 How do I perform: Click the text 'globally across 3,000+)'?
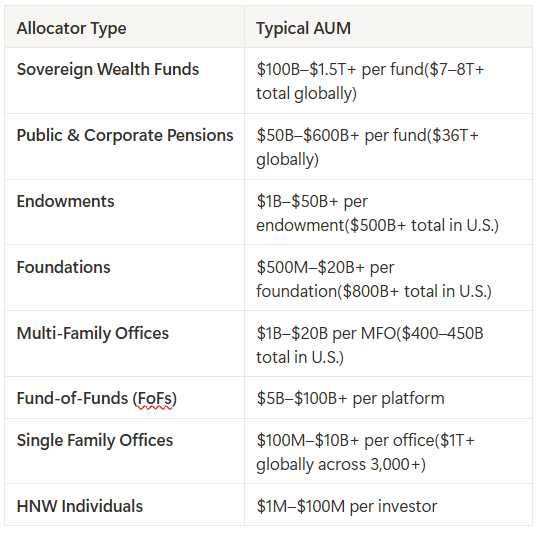(341, 464)
